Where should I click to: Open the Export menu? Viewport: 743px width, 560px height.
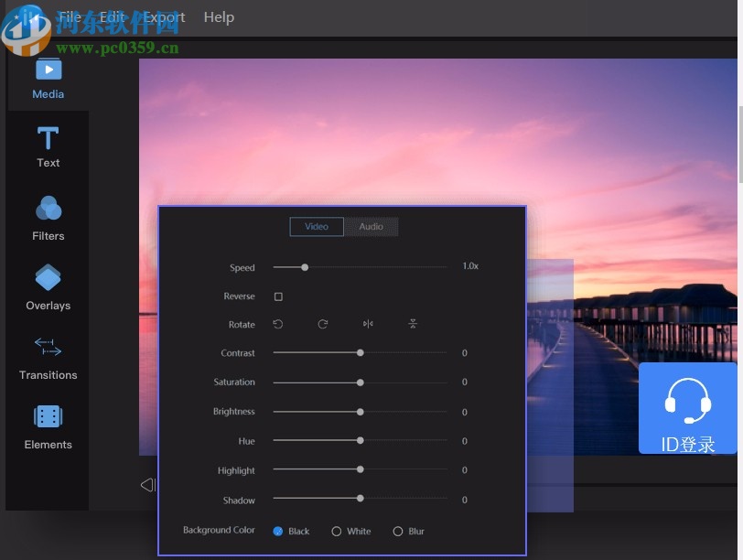click(x=163, y=16)
